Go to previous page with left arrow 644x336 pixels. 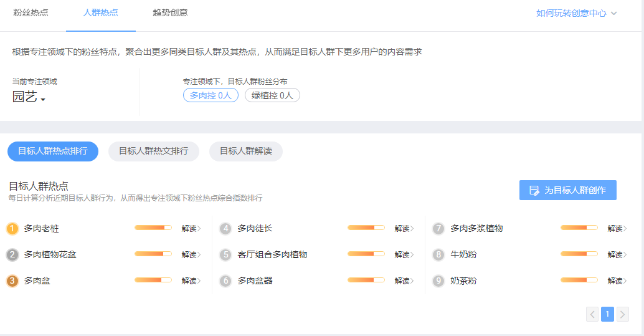point(592,314)
